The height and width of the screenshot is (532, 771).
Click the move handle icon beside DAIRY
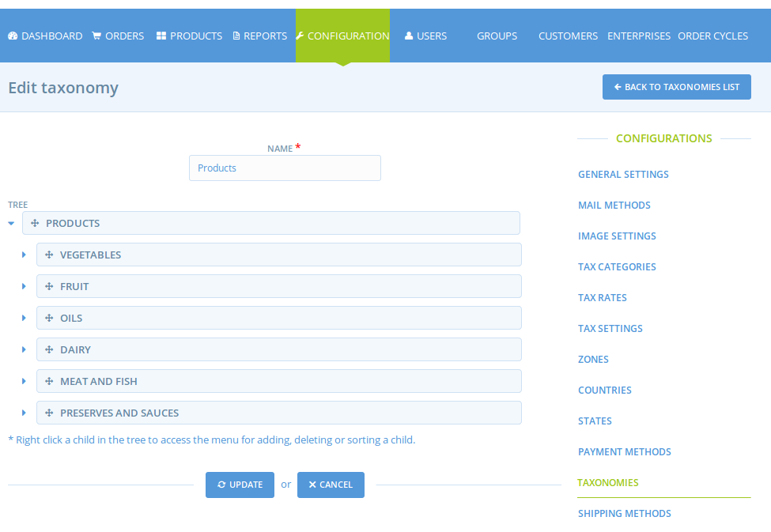(x=49, y=349)
